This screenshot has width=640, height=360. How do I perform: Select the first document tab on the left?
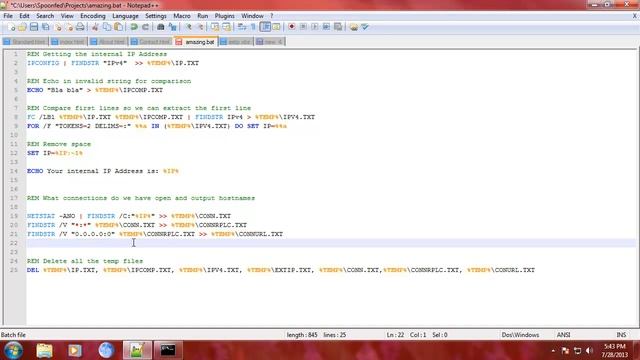click(24, 42)
